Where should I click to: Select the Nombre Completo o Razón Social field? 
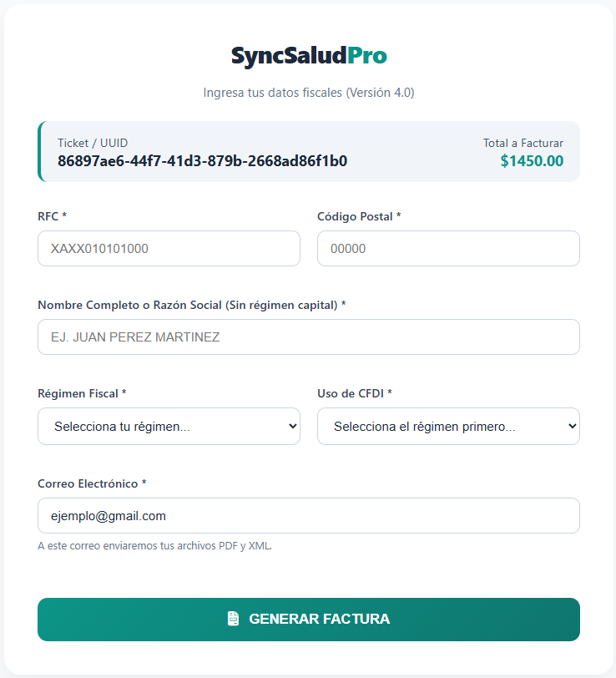click(308, 337)
